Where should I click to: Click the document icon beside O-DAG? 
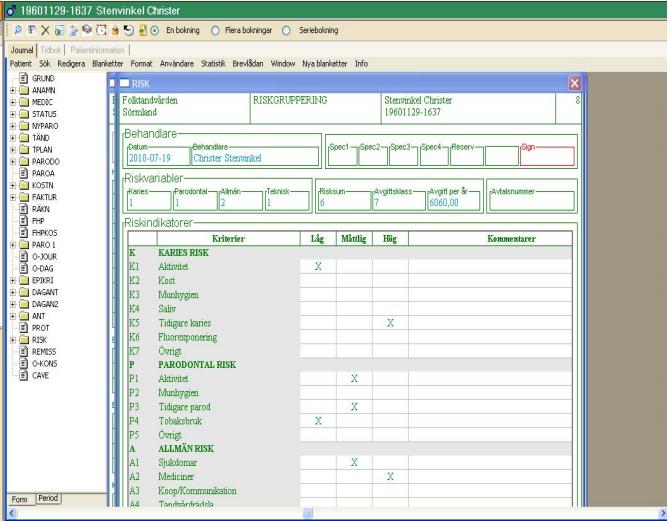[24, 268]
